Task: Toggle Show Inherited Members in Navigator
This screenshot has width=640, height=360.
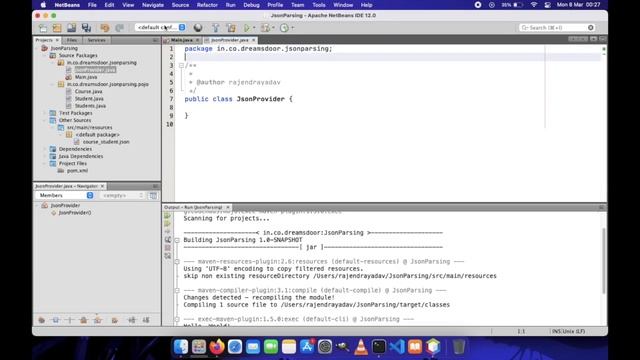Action: click(x=42, y=320)
